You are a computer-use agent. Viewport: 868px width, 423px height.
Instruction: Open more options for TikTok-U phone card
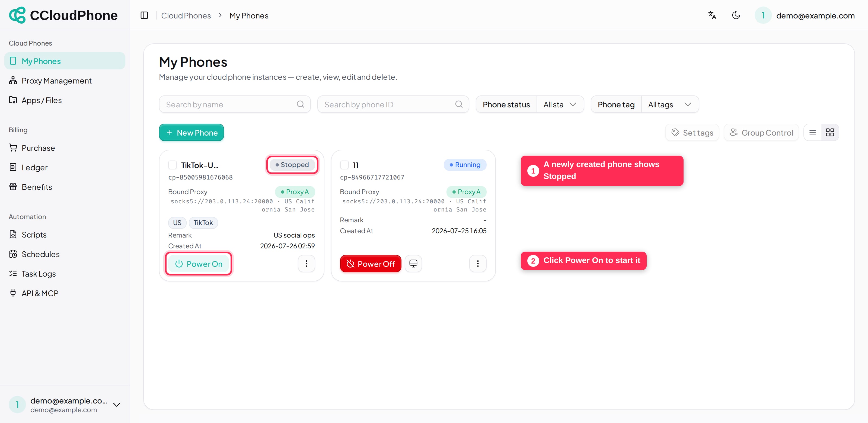coord(306,264)
